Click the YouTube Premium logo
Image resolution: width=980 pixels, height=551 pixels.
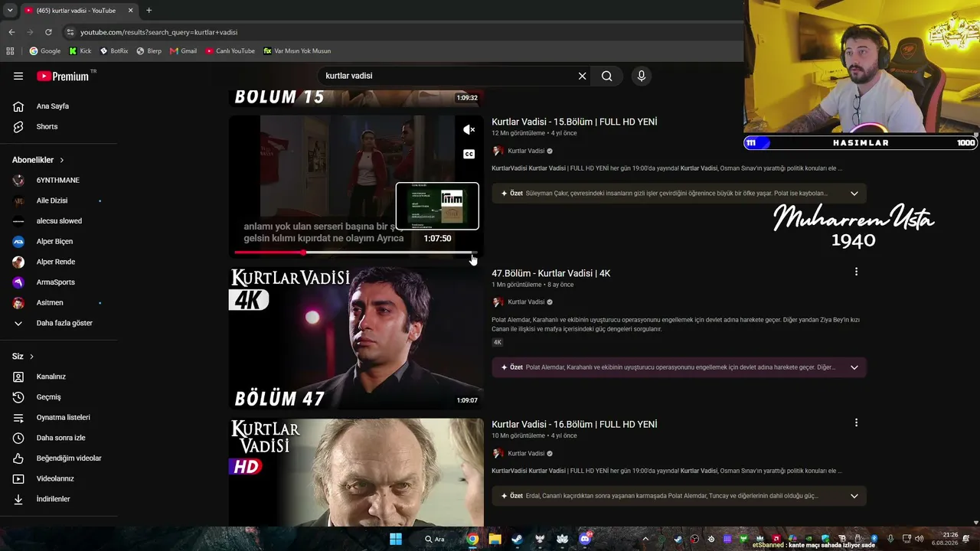click(x=63, y=76)
